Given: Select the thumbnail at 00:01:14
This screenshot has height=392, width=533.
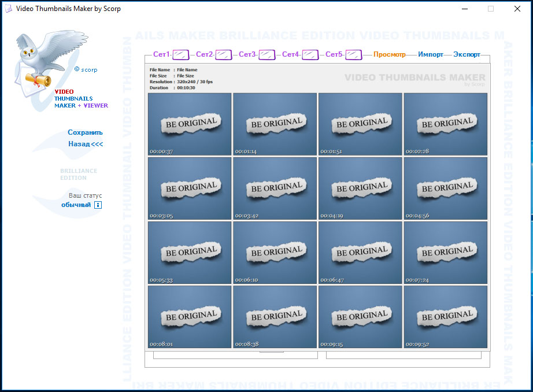Looking at the screenshot, I should click(x=275, y=124).
